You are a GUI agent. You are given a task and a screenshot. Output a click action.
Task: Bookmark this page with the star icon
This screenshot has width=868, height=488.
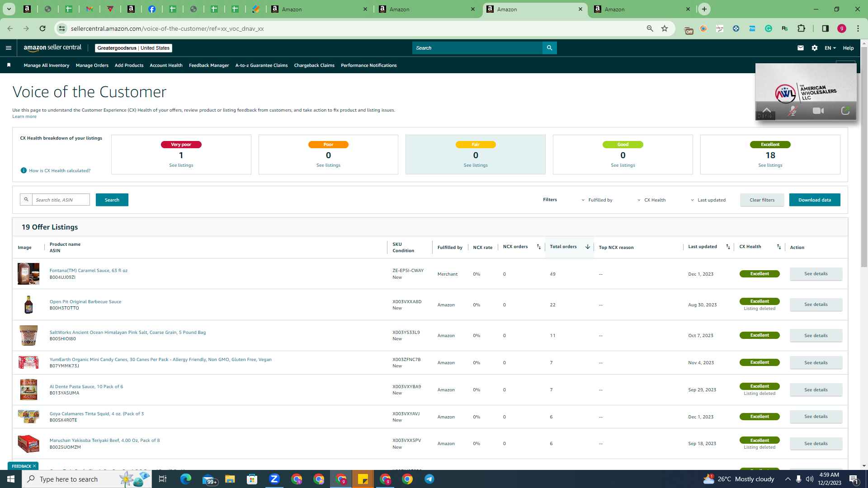665,28
